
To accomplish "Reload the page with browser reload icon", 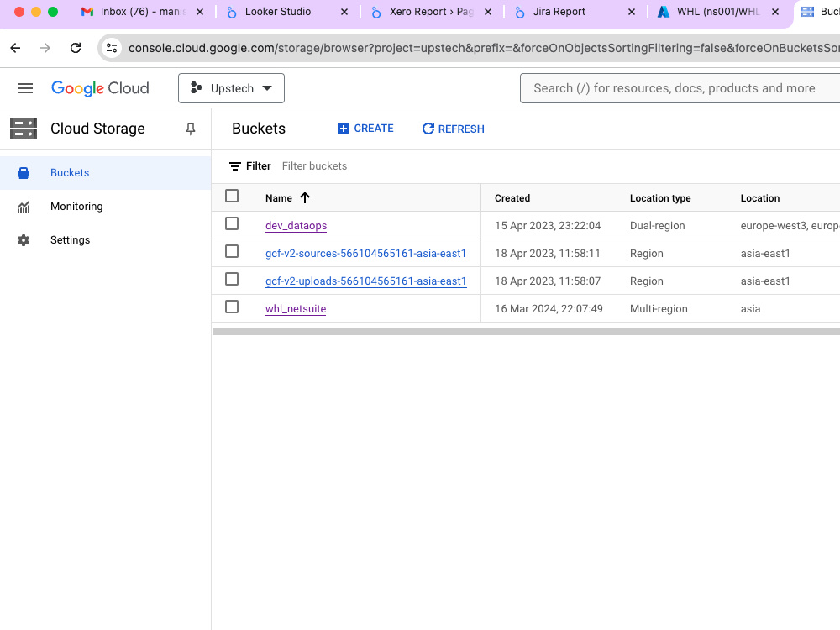I will tap(76, 48).
